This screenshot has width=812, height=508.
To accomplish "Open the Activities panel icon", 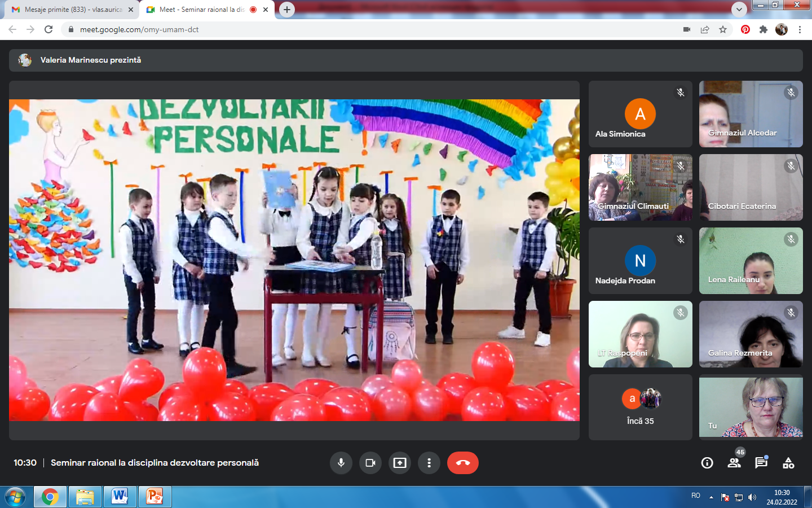I will point(788,463).
